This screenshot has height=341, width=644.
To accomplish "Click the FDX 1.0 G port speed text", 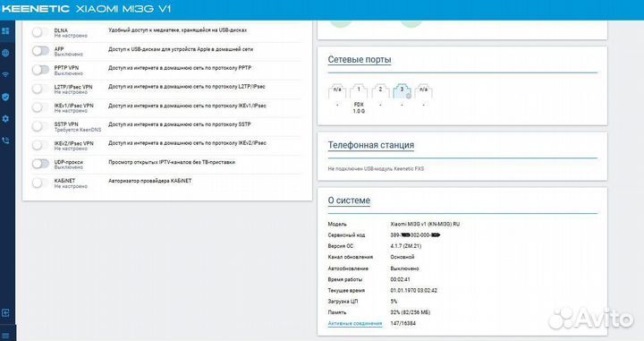I will pos(359,108).
